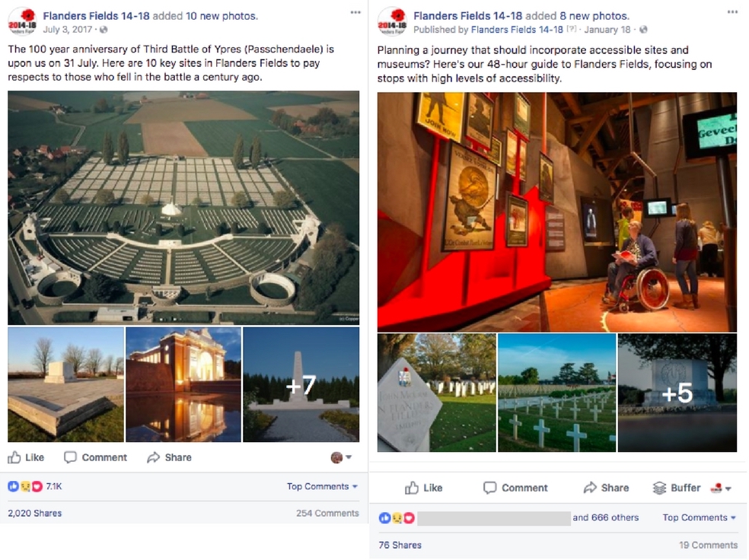Open profile selector dropdown on left post
The width and height of the screenshot is (749, 560).
coord(341,457)
